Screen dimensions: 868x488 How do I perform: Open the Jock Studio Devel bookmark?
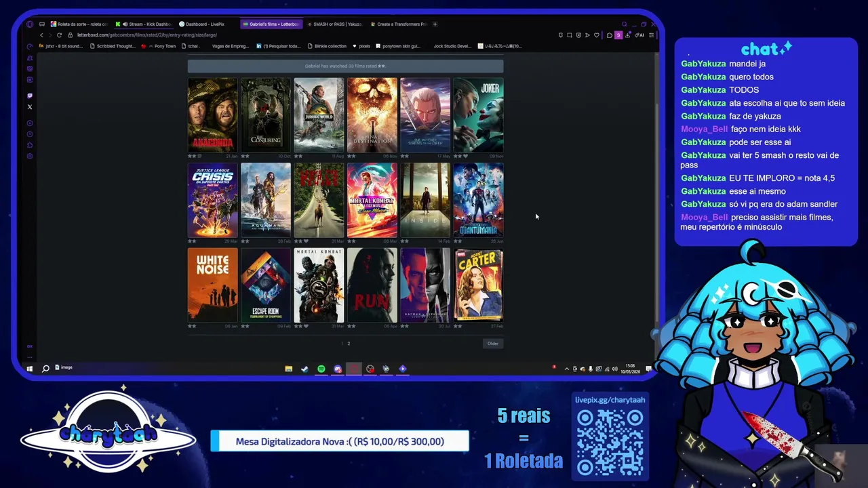coord(453,46)
